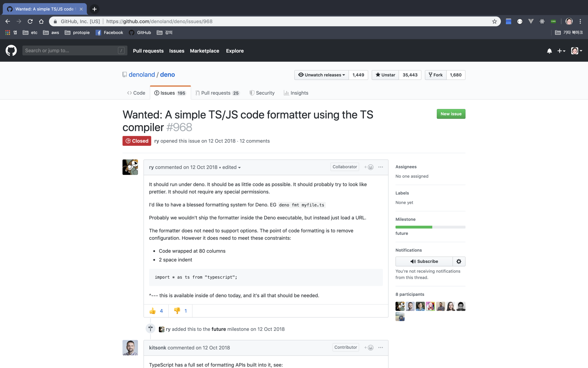This screenshot has width=588, height=368.
Task: Click the green New issue button
Action: pyautogui.click(x=451, y=114)
